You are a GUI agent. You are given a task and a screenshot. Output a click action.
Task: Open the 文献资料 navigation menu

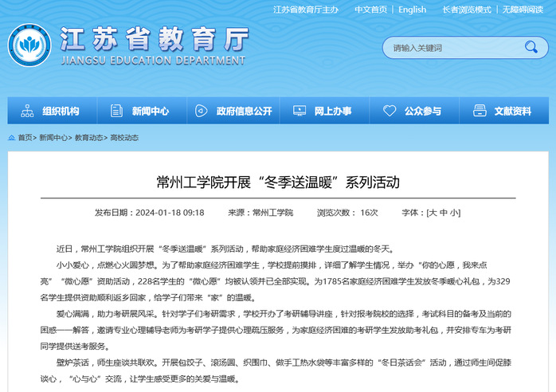512,111
